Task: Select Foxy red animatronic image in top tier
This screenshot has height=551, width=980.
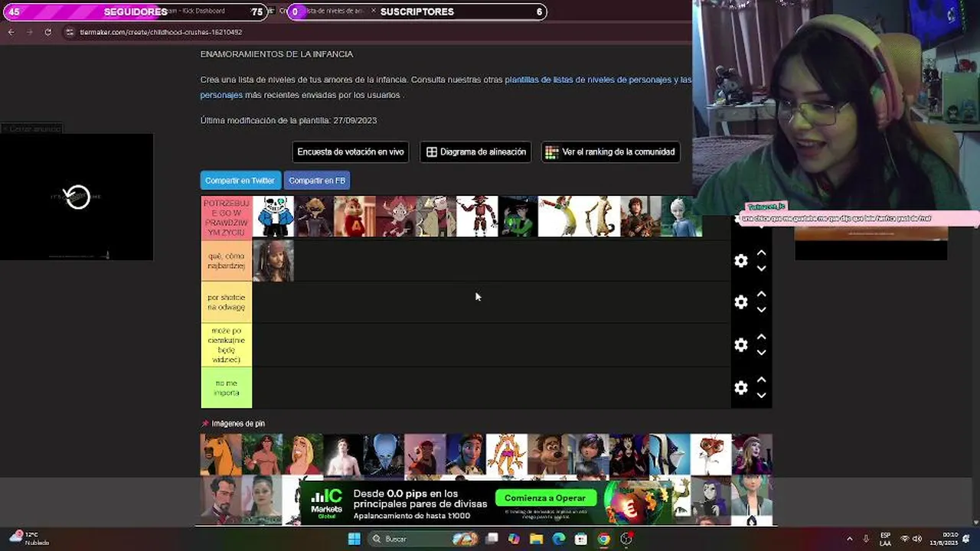Action: click(477, 217)
